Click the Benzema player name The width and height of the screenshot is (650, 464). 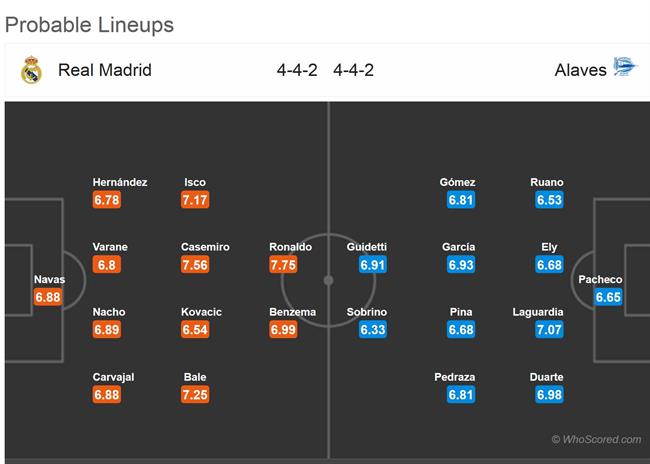point(293,312)
